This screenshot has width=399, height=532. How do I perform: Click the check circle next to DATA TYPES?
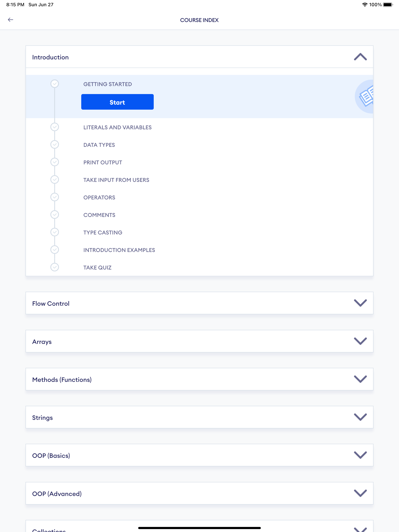coord(55,144)
